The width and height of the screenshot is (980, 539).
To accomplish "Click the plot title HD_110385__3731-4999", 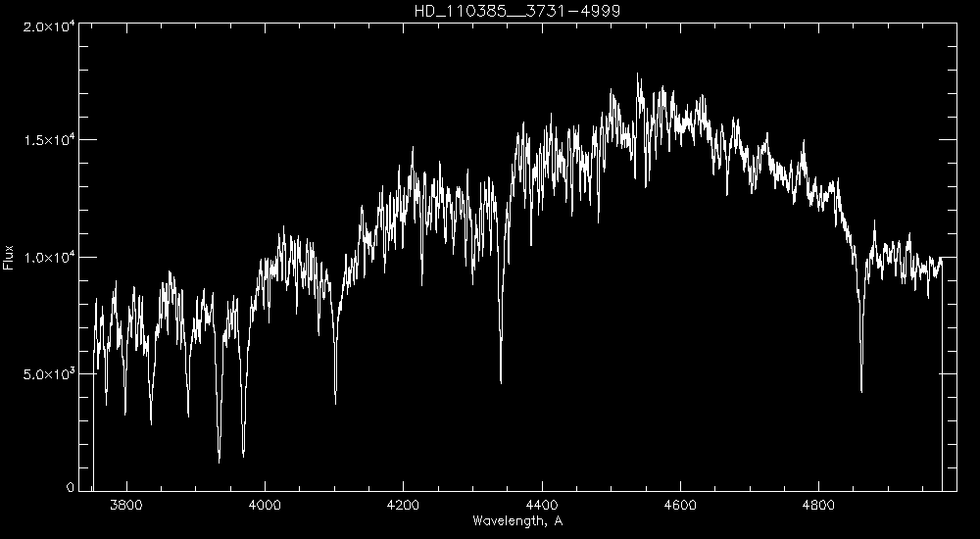I will [517, 11].
